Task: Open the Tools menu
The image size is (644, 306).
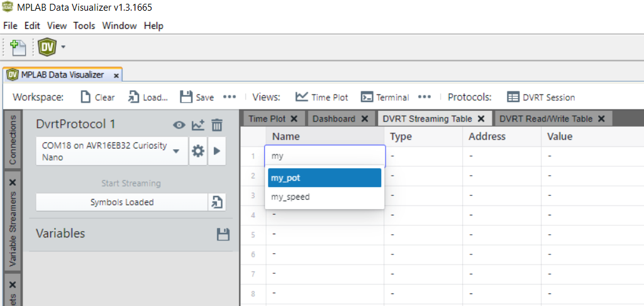Action: [84, 26]
